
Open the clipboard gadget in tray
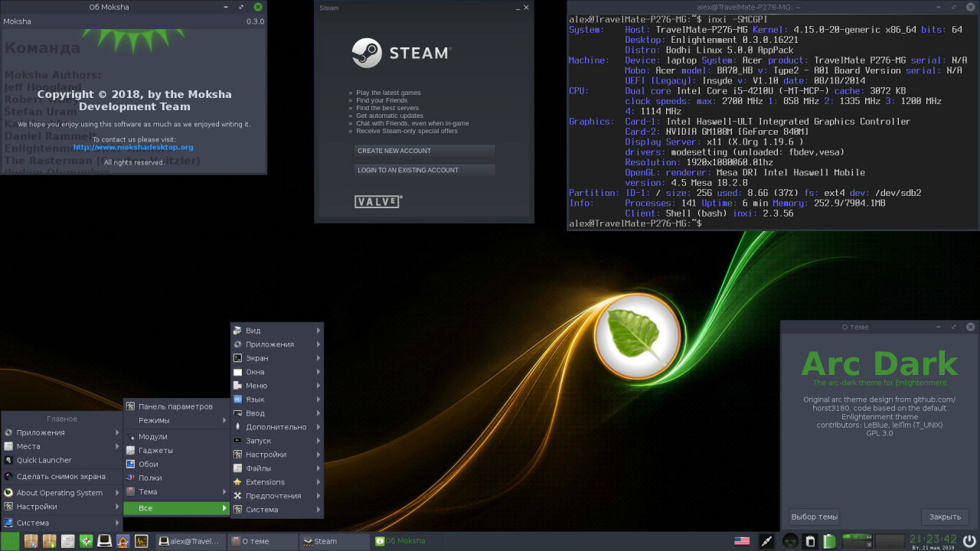(811, 541)
